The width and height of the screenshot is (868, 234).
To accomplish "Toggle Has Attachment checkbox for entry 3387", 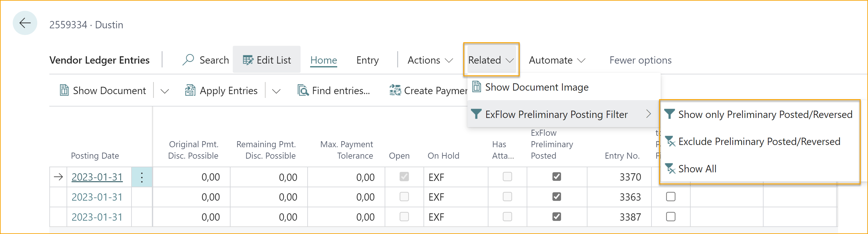I will (507, 217).
